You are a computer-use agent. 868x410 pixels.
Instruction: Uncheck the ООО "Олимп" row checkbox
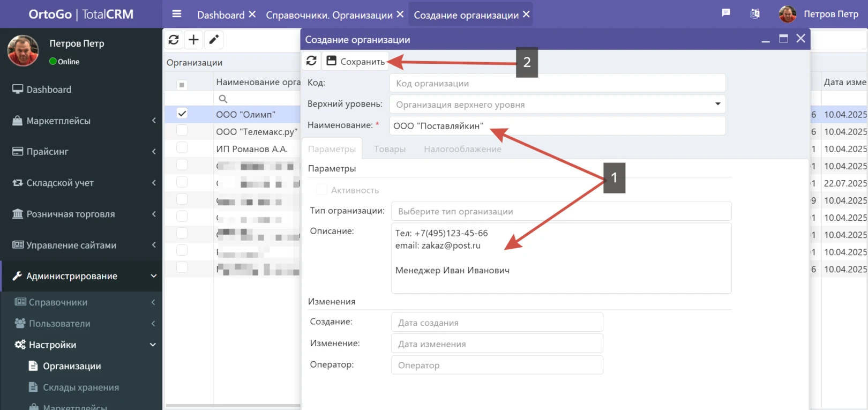click(x=182, y=114)
